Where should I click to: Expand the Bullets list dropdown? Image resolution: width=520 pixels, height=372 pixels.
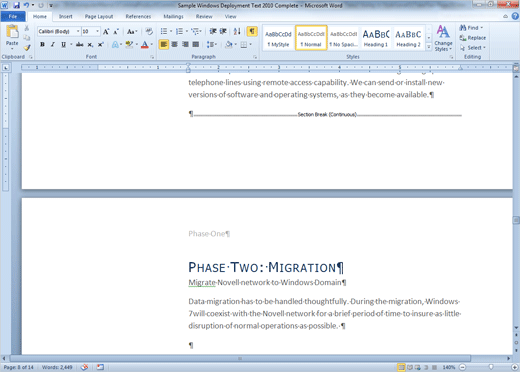coord(171,31)
